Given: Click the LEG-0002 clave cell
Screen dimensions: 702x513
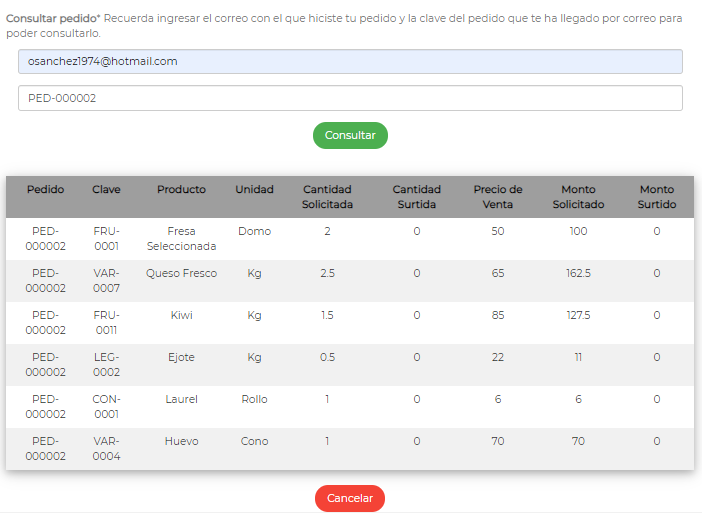Looking at the screenshot, I should pyautogui.click(x=106, y=365).
